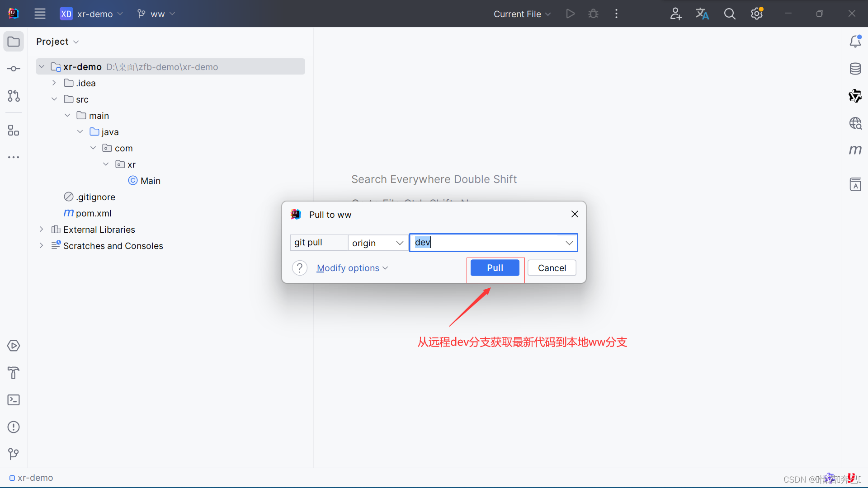Expand Modify options
This screenshot has width=868, height=488.
click(352, 268)
